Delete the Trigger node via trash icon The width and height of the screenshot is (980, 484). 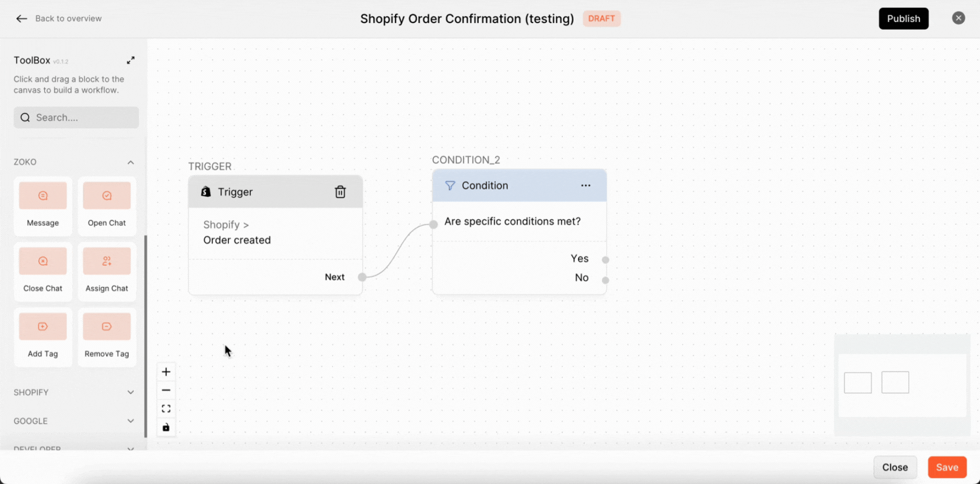click(x=340, y=192)
